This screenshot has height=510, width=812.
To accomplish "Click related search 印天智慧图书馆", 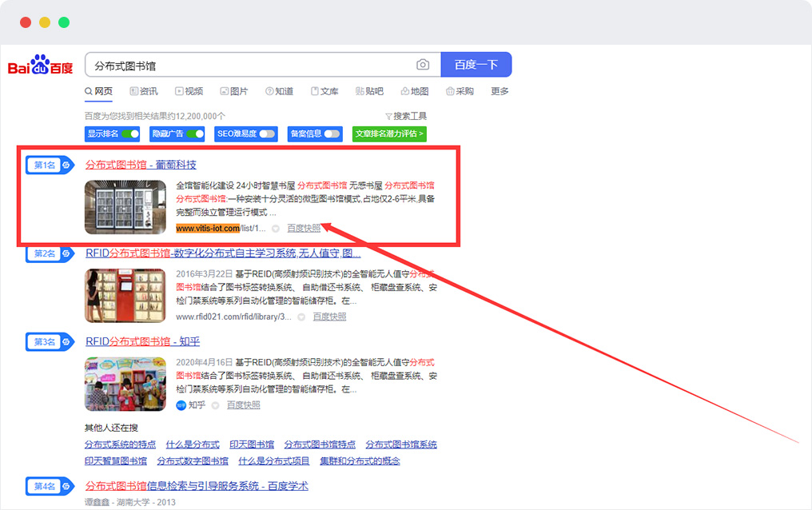I will point(116,461).
